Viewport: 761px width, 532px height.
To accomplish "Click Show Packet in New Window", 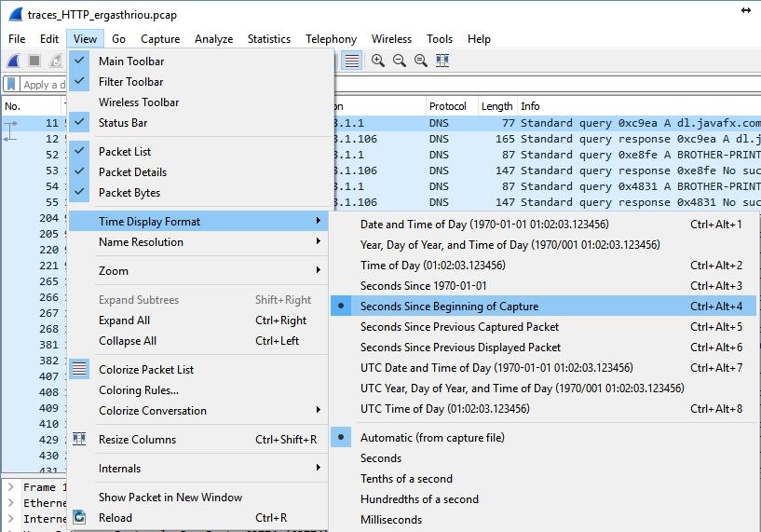I will pos(198,497).
